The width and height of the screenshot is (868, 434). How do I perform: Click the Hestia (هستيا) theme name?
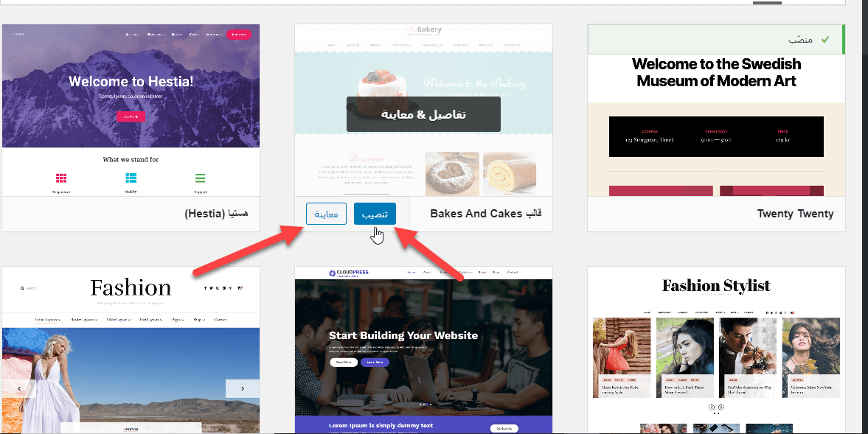point(216,214)
